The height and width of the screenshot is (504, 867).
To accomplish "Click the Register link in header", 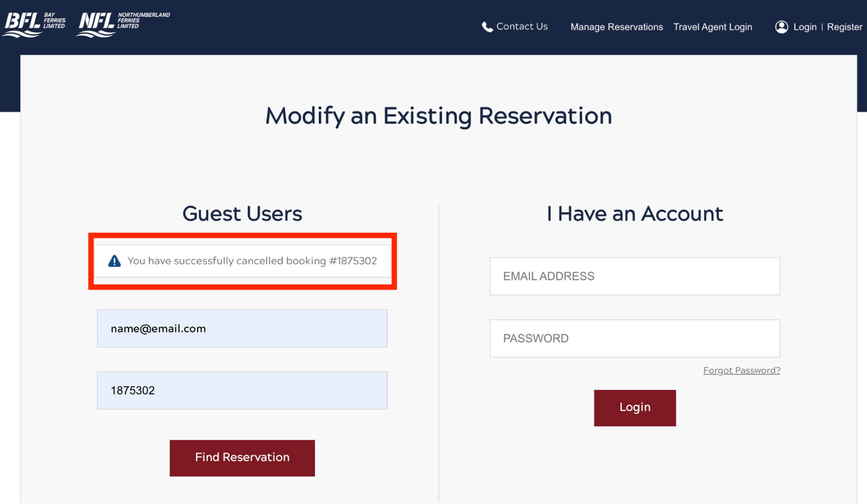I will click(x=845, y=26).
